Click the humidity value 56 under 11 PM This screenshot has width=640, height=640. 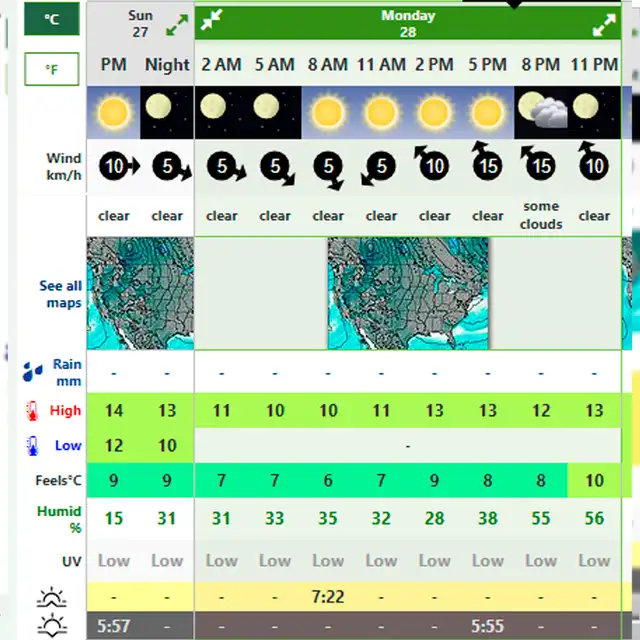coord(594,518)
